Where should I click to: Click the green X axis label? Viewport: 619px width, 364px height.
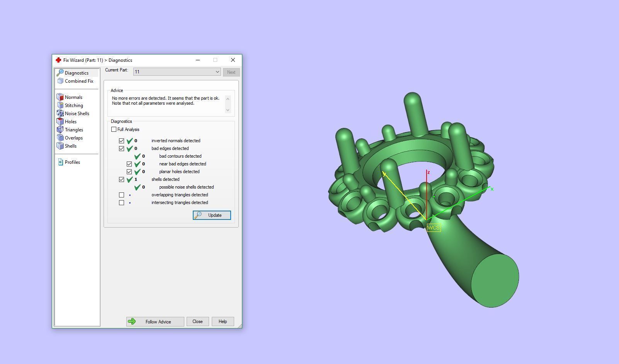point(492,189)
